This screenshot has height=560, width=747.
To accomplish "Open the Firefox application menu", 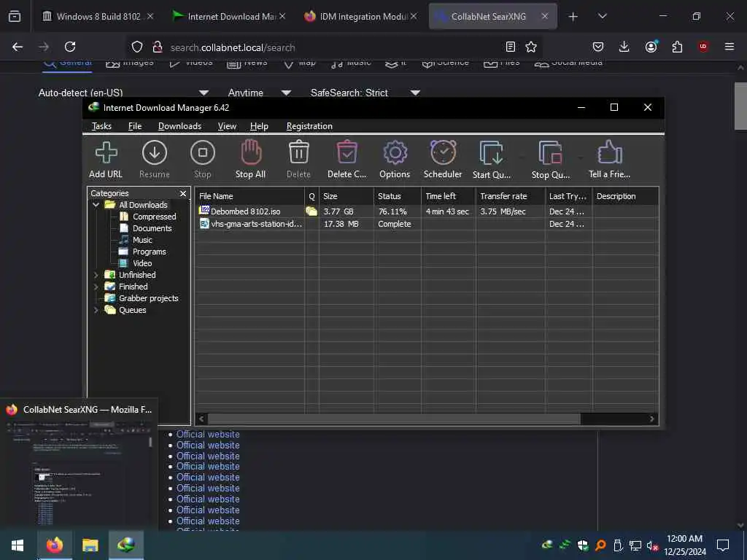I will tap(729, 47).
